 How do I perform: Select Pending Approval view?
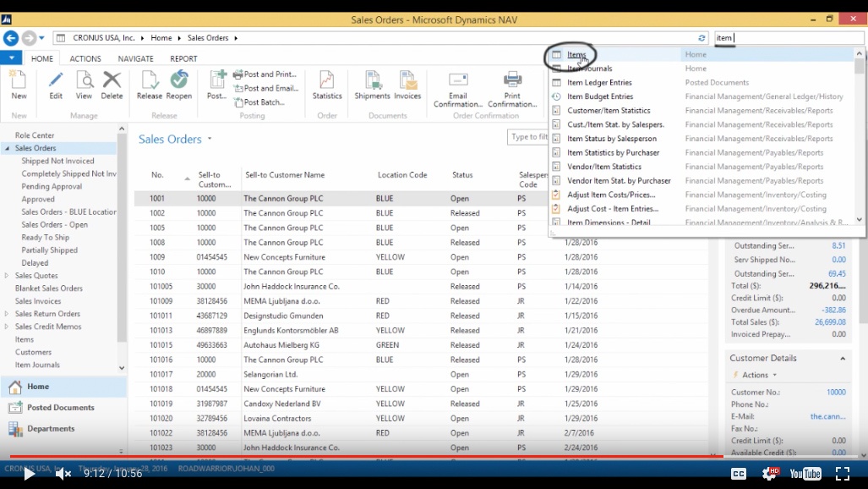(x=52, y=186)
